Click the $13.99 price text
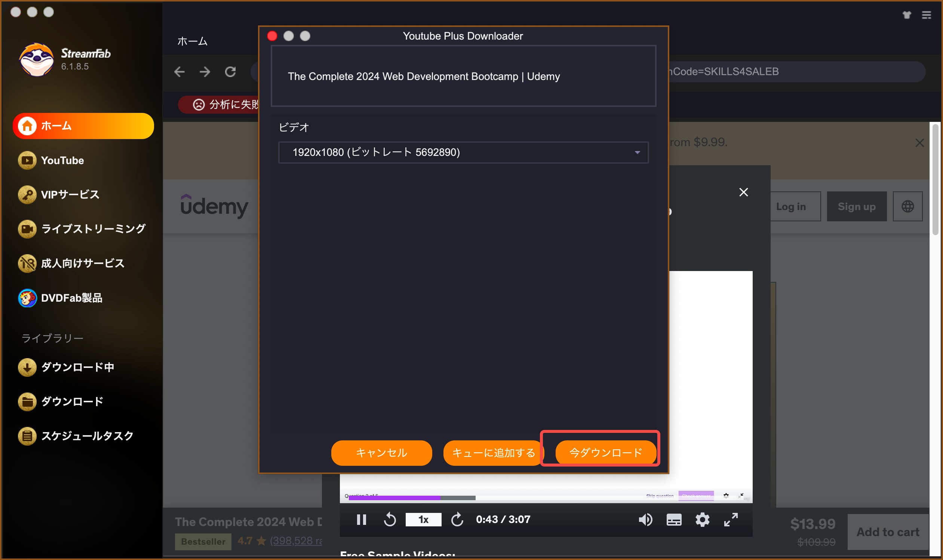The height and width of the screenshot is (560, 943). pos(813,524)
